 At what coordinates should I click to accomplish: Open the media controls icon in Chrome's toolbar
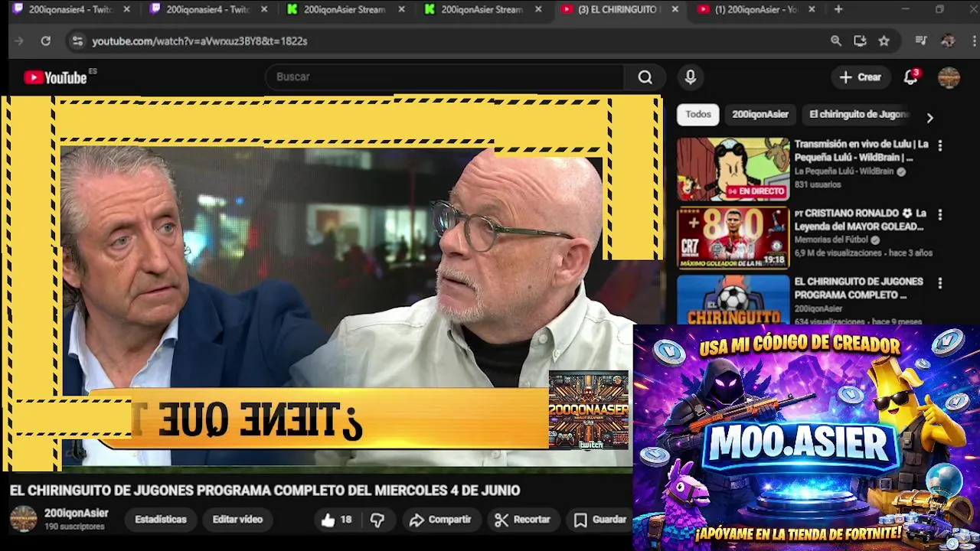coord(921,41)
